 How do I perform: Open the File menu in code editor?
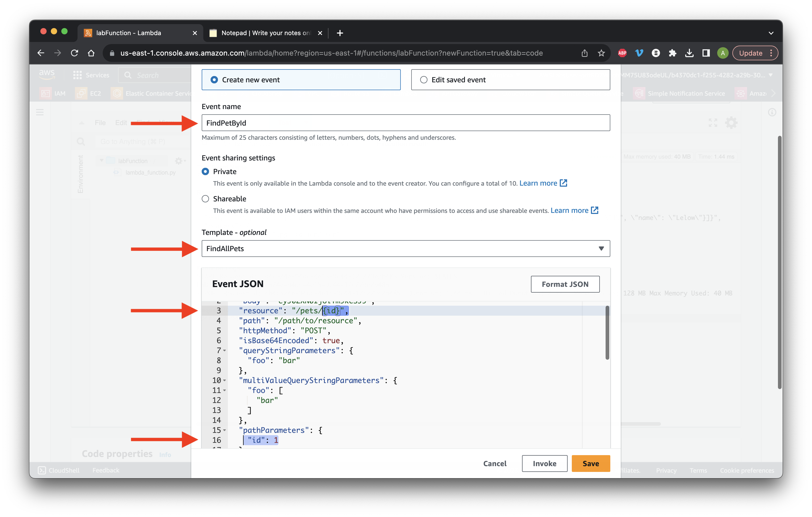point(100,122)
